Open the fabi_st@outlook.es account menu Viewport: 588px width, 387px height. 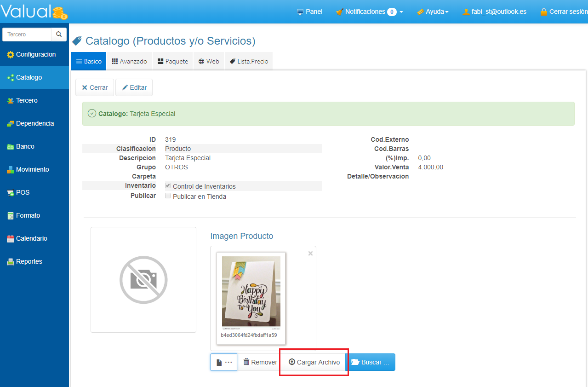click(x=494, y=12)
